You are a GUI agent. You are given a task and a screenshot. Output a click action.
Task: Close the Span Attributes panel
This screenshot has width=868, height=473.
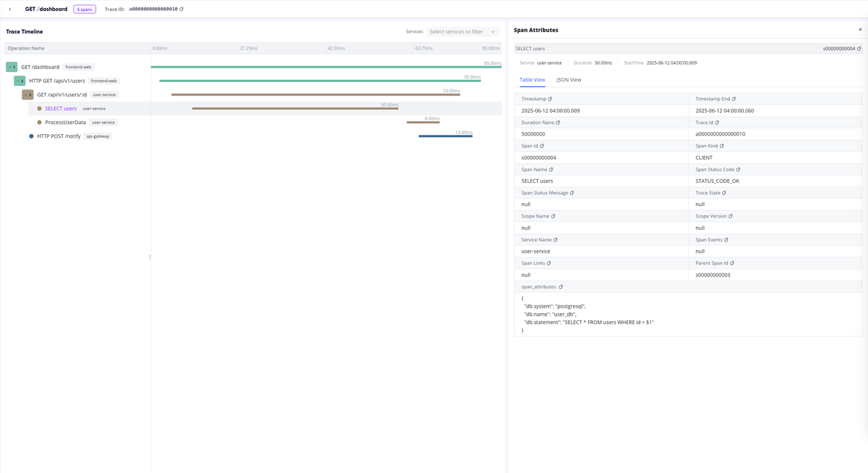(860, 30)
